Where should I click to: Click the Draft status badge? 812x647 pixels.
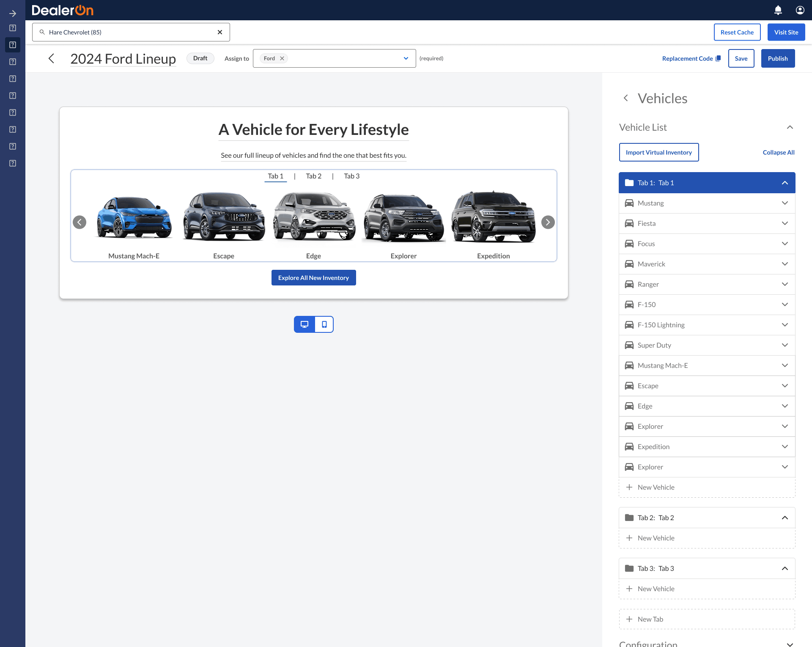pyautogui.click(x=200, y=58)
